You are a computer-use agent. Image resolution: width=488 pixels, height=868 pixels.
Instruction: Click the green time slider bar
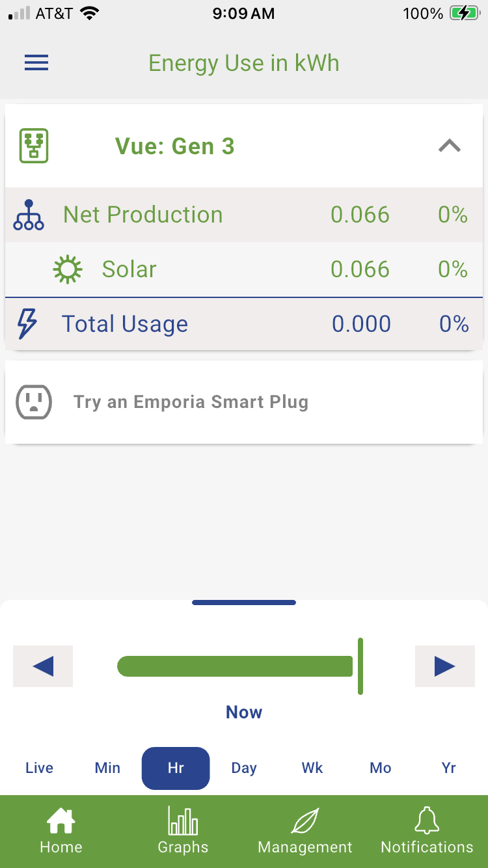(x=235, y=666)
